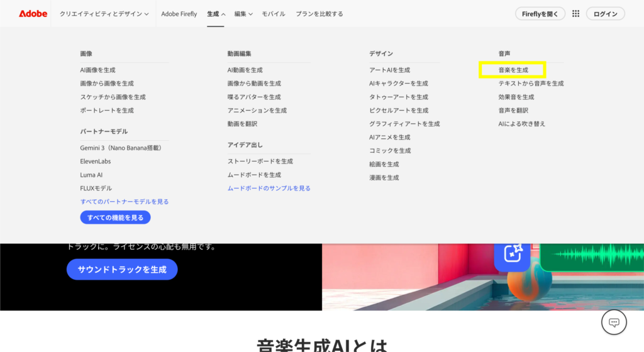Screen dimensions: 644x352
Task: Click the Adobe logo in header
Action: [33, 13]
